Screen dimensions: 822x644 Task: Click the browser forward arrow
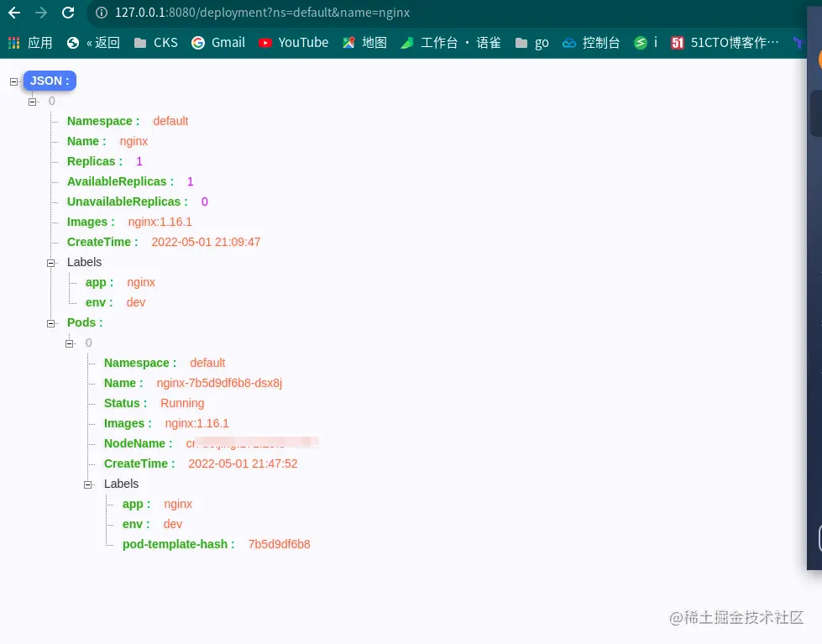[41, 13]
